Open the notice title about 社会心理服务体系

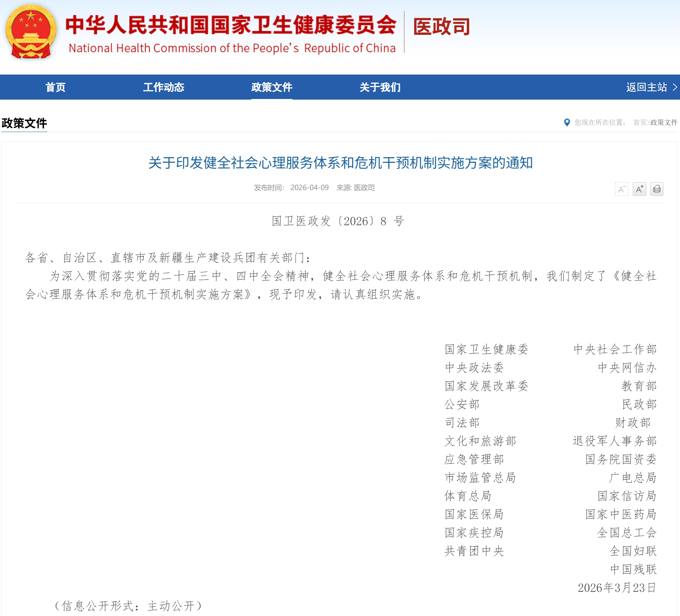coord(340,165)
